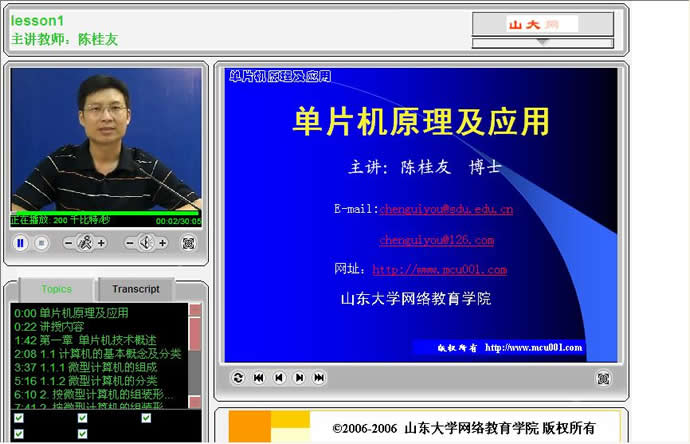Click the speaker volume icon
690x444 pixels.
point(146,243)
